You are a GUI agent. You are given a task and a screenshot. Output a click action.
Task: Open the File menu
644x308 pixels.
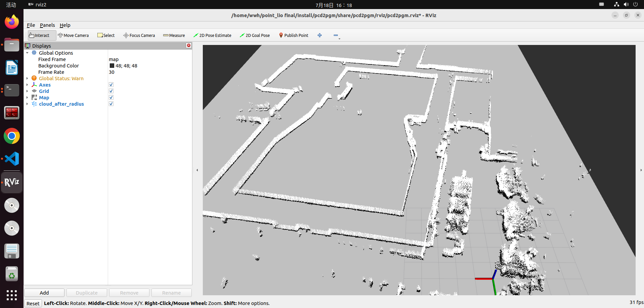(x=31, y=25)
